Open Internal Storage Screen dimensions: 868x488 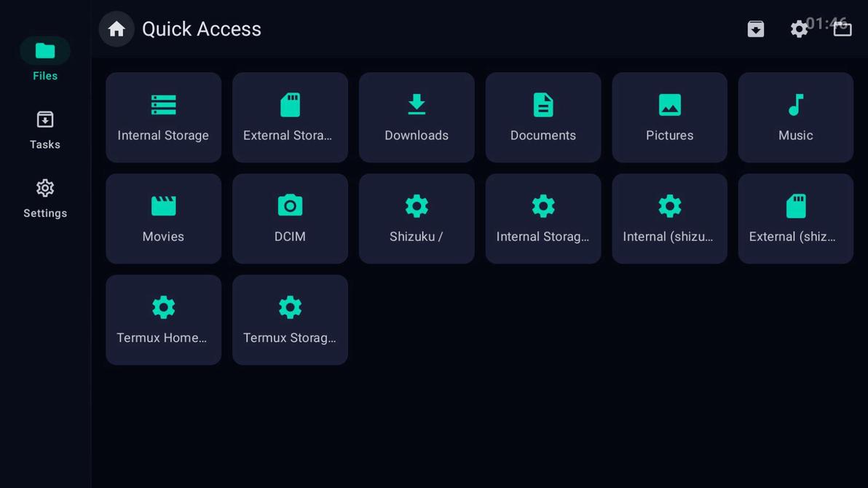click(x=163, y=117)
